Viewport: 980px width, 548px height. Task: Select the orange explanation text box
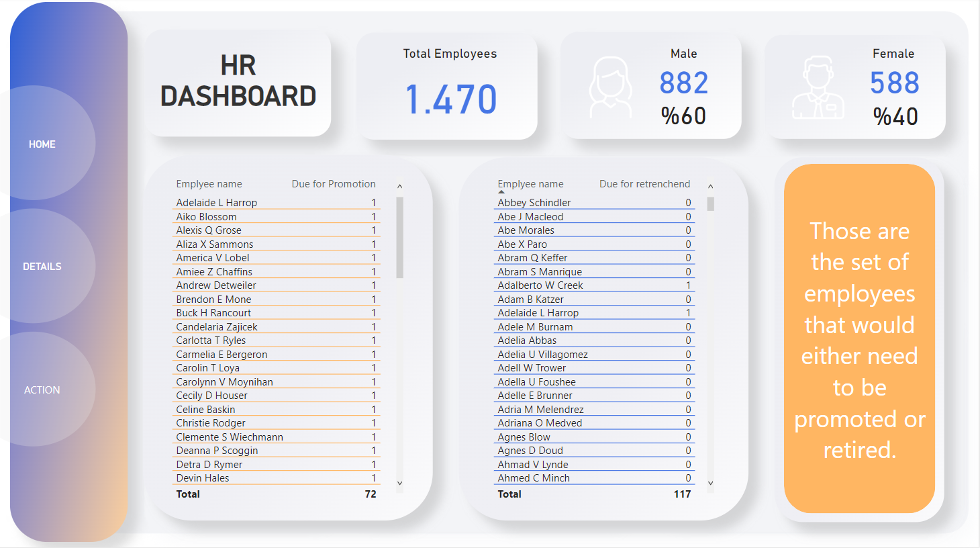tap(859, 339)
